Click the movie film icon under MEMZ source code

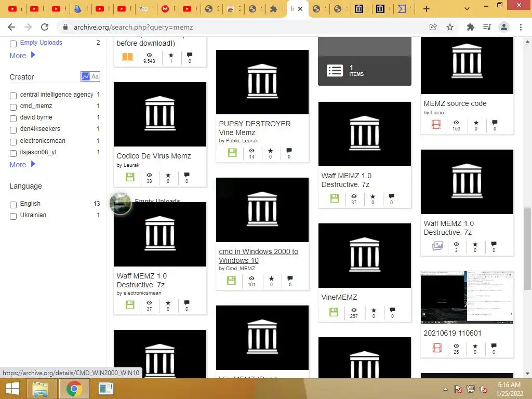436,125
